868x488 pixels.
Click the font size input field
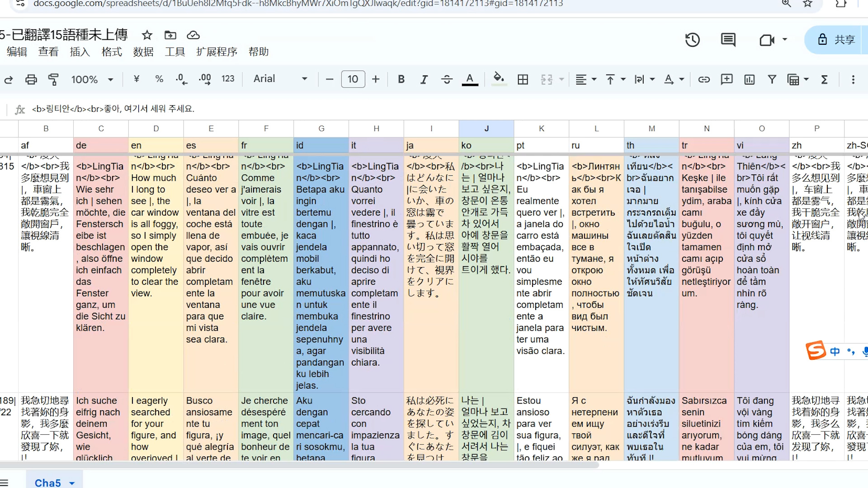353,80
